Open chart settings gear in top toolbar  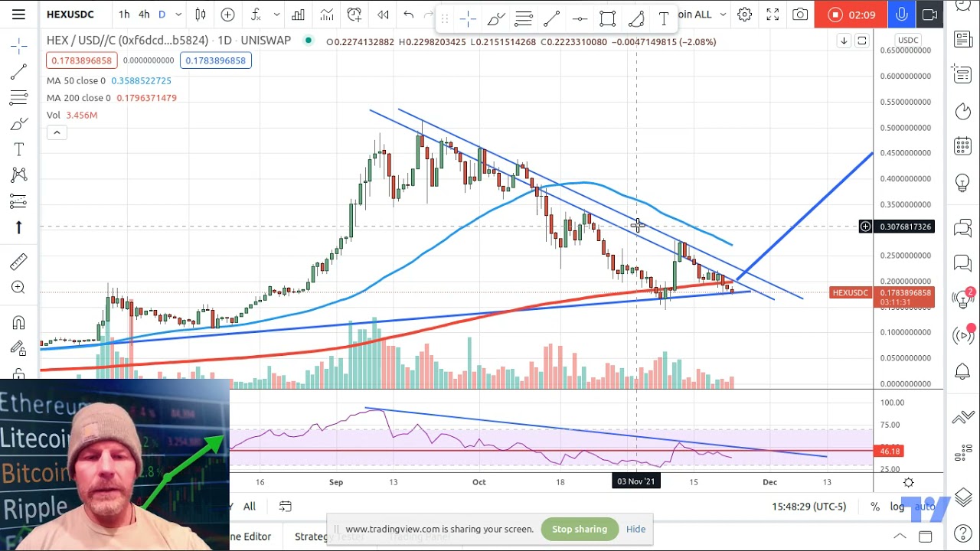click(x=744, y=15)
